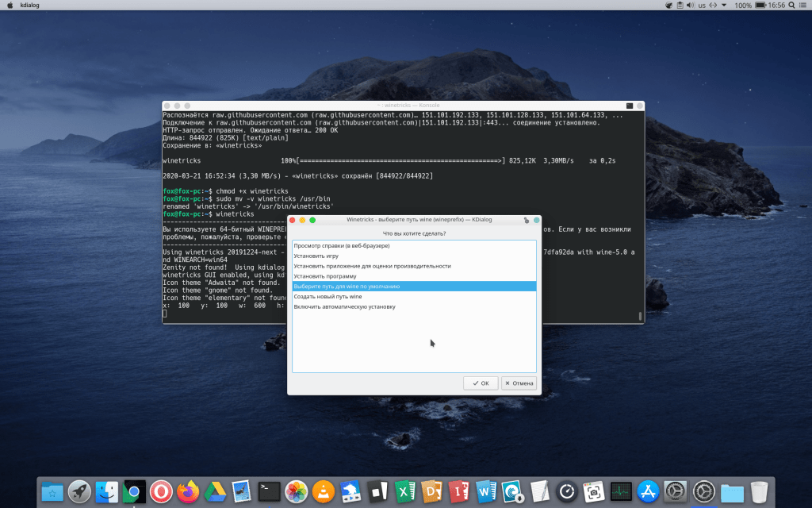812x508 pixels.
Task: Open Firefox from the dock
Action: (x=188, y=491)
